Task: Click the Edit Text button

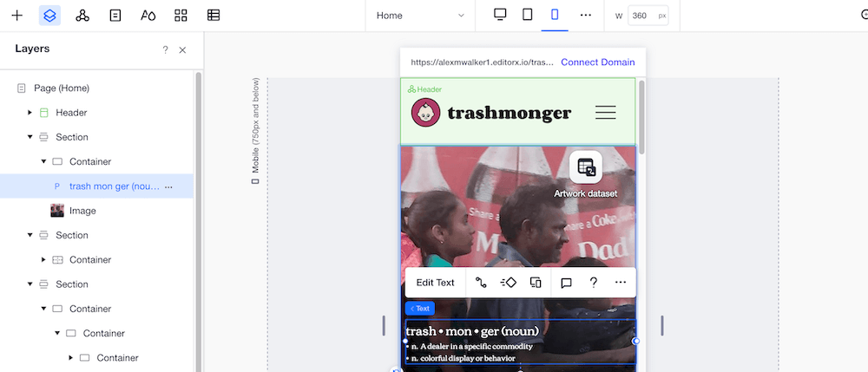Action: click(x=435, y=283)
